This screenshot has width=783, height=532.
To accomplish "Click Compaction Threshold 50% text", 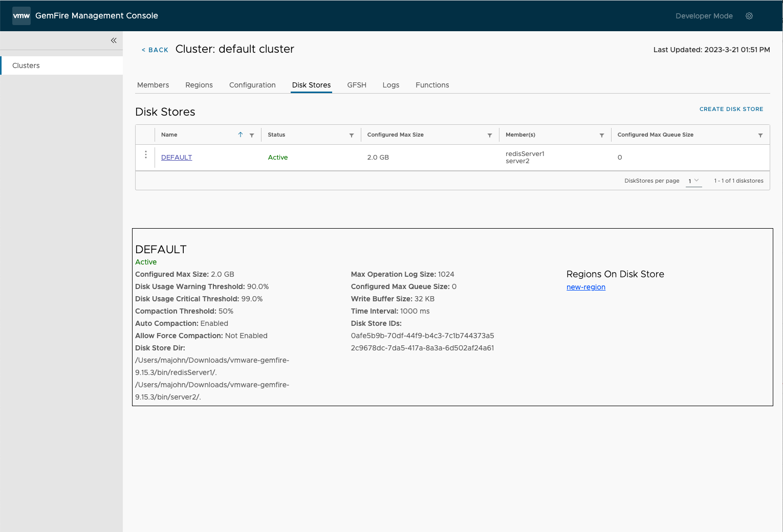I will (x=184, y=311).
